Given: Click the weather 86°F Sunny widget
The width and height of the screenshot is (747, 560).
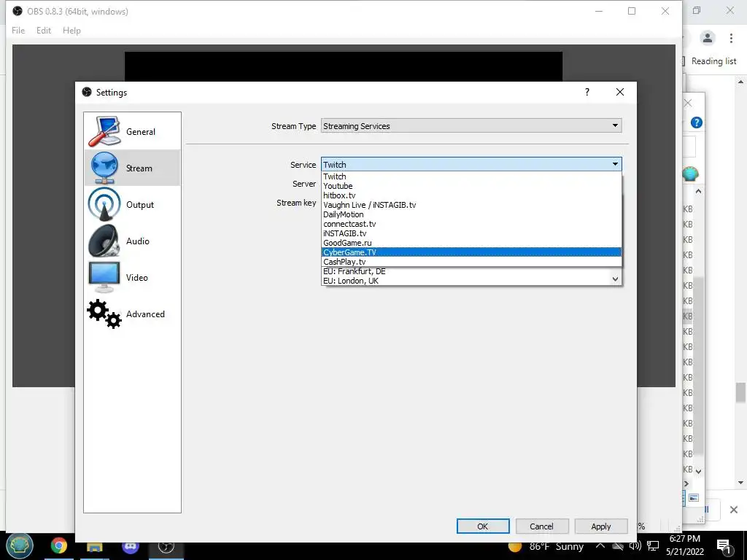Looking at the screenshot, I should [546, 546].
